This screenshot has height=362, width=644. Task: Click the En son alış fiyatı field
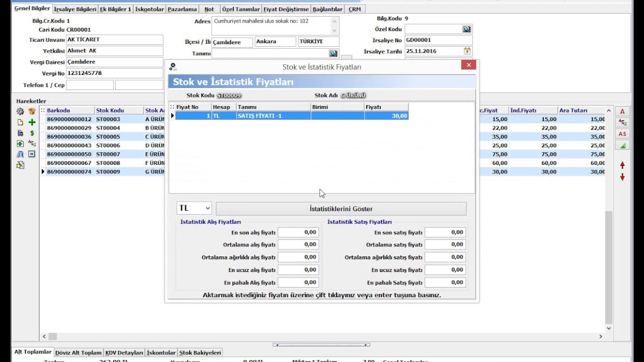tap(298, 232)
